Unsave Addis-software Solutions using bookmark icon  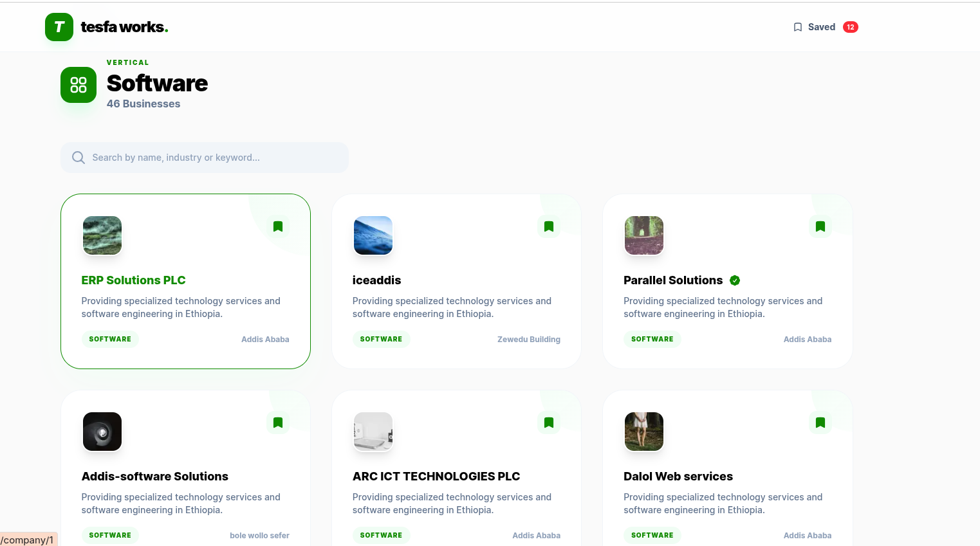[x=278, y=423]
